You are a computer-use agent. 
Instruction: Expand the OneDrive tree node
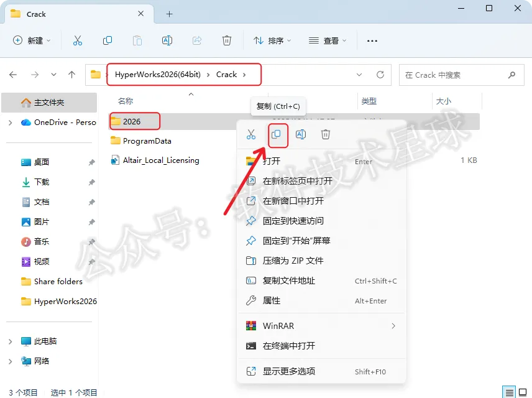(x=10, y=123)
